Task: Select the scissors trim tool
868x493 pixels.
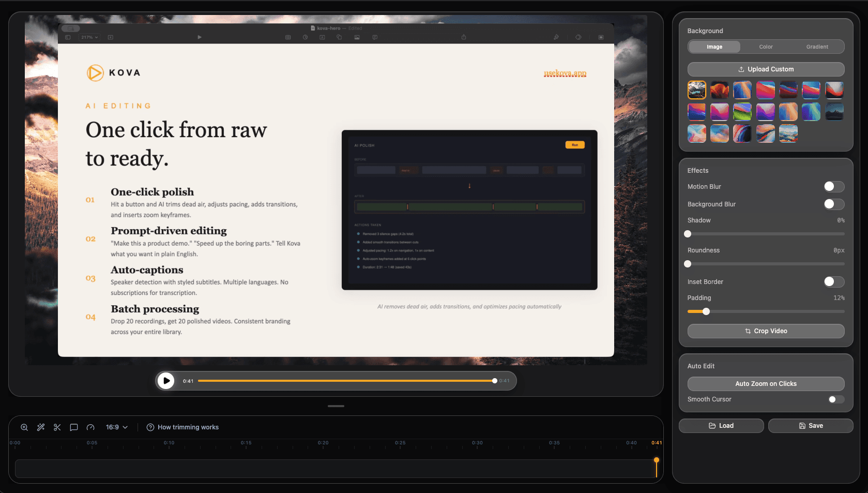Action: (x=57, y=427)
